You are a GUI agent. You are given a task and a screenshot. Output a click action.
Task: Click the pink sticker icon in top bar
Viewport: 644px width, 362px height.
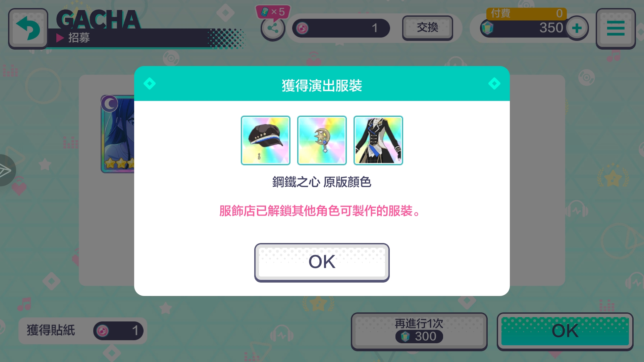302,28
